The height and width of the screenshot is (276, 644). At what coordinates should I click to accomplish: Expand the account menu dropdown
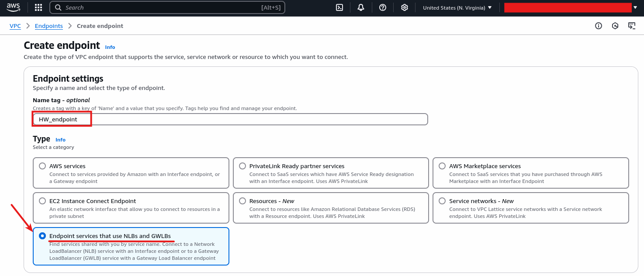click(x=636, y=7)
